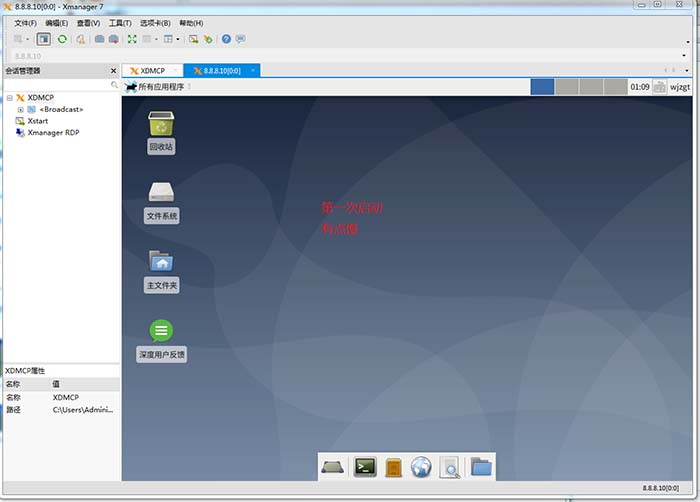Click the show desktop dock icon
This screenshot has height=502, width=700.
pyautogui.click(x=333, y=467)
